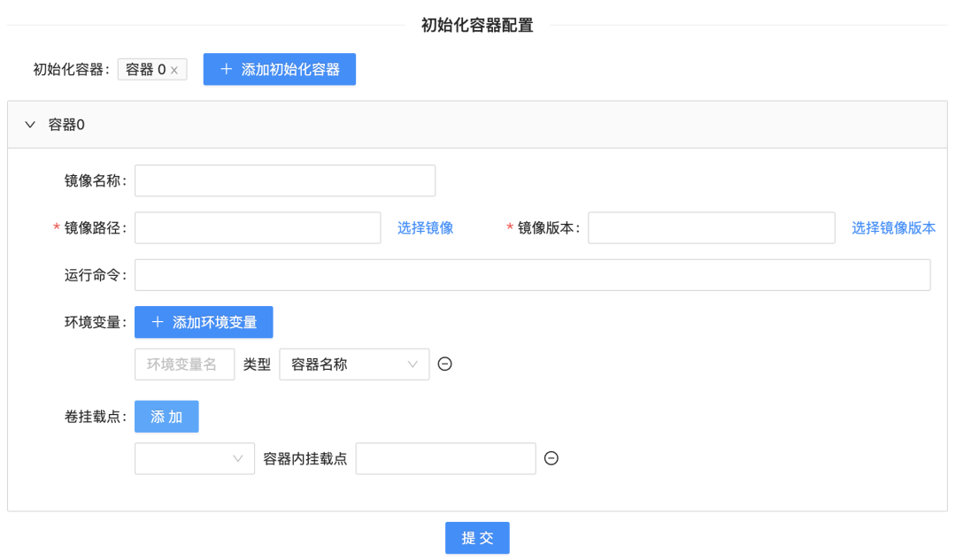Open the 容器名称 type dropdown
956x560 pixels.
[x=354, y=364]
